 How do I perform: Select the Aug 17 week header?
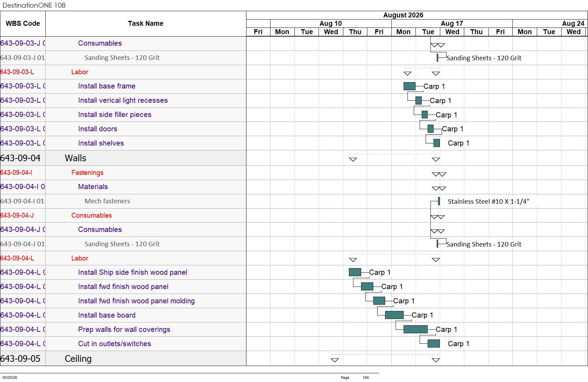click(x=452, y=23)
